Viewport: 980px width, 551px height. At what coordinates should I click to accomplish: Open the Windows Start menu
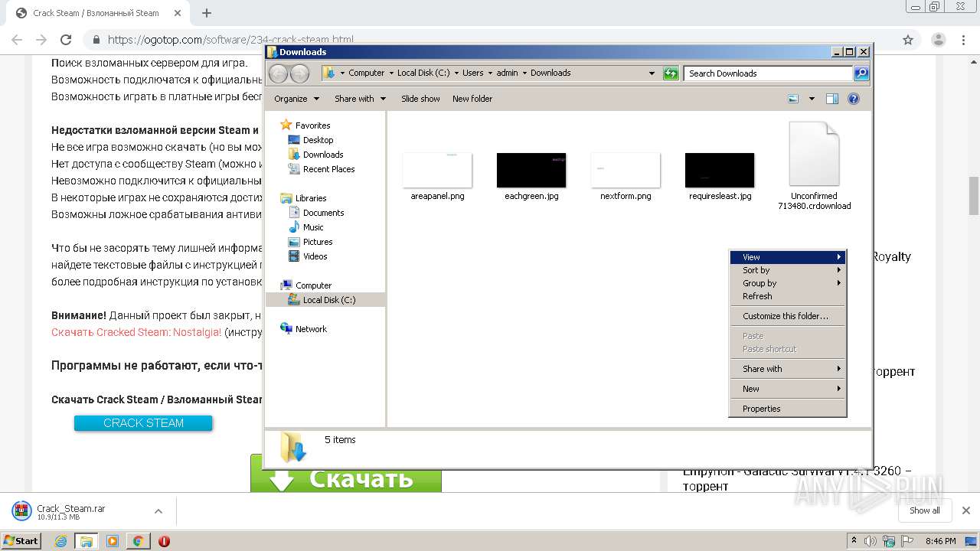[21, 540]
